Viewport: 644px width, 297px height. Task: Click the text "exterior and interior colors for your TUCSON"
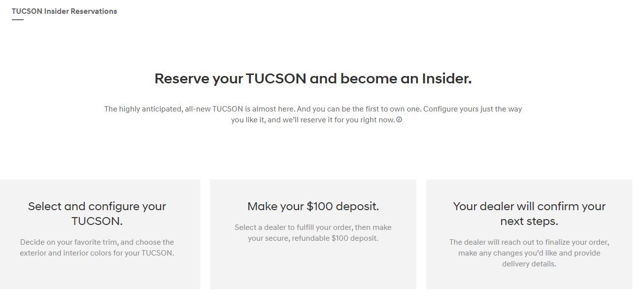click(97, 253)
